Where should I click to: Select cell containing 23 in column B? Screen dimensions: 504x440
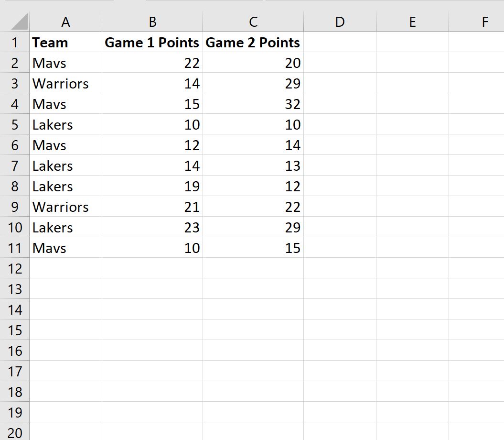152,227
